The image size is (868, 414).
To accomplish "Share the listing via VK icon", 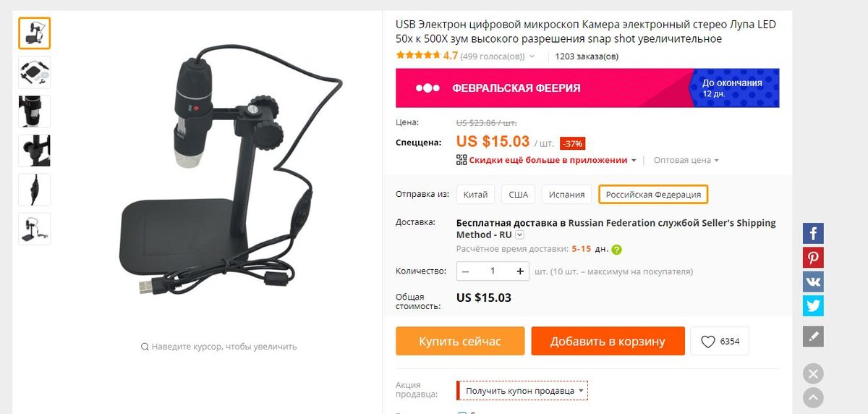I will point(813,282).
